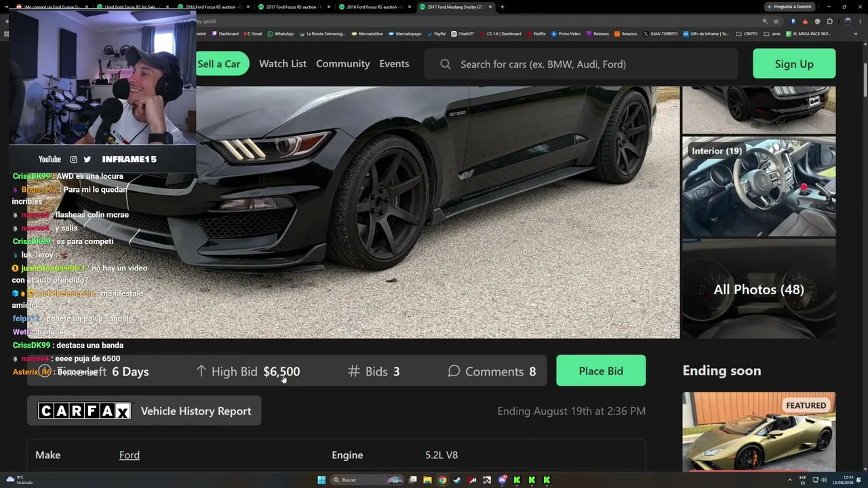Click the zoom magnifier icon in address bar
Image resolution: width=868 pixels, height=488 pixels.
pos(764,21)
